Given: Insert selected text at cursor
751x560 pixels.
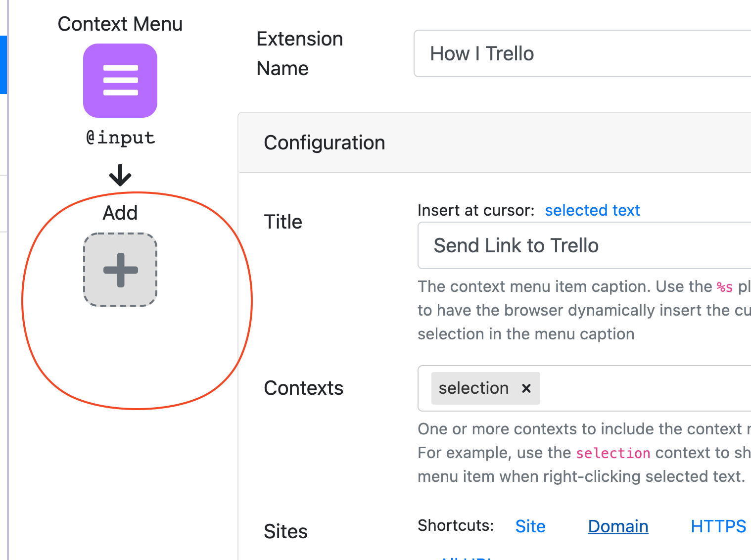Looking at the screenshot, I should (x=592, y=210).
